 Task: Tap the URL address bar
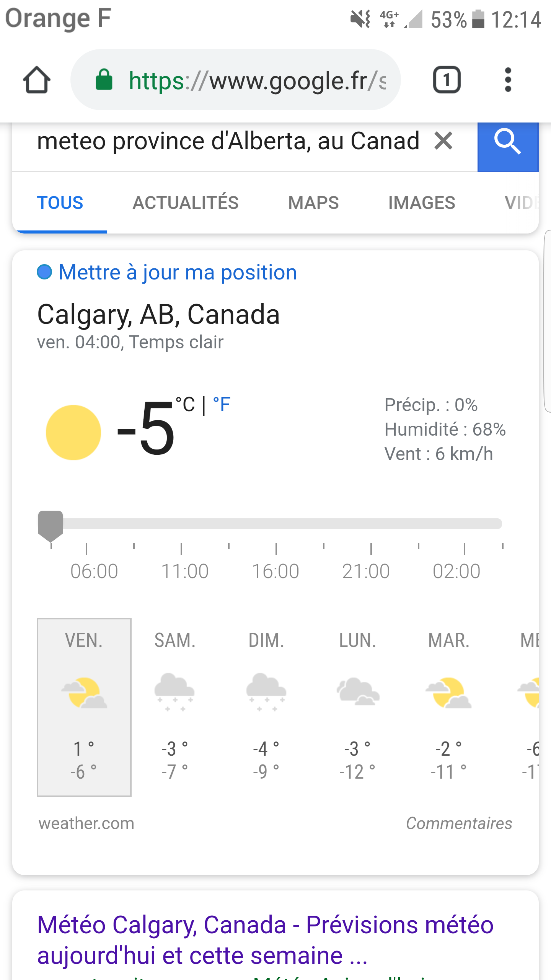click(256, 81)
